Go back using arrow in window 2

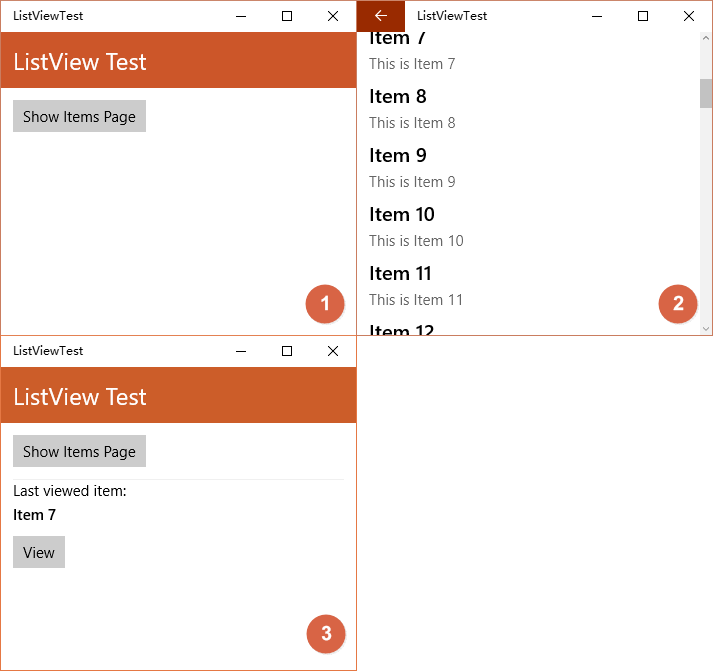coord(381,16)
